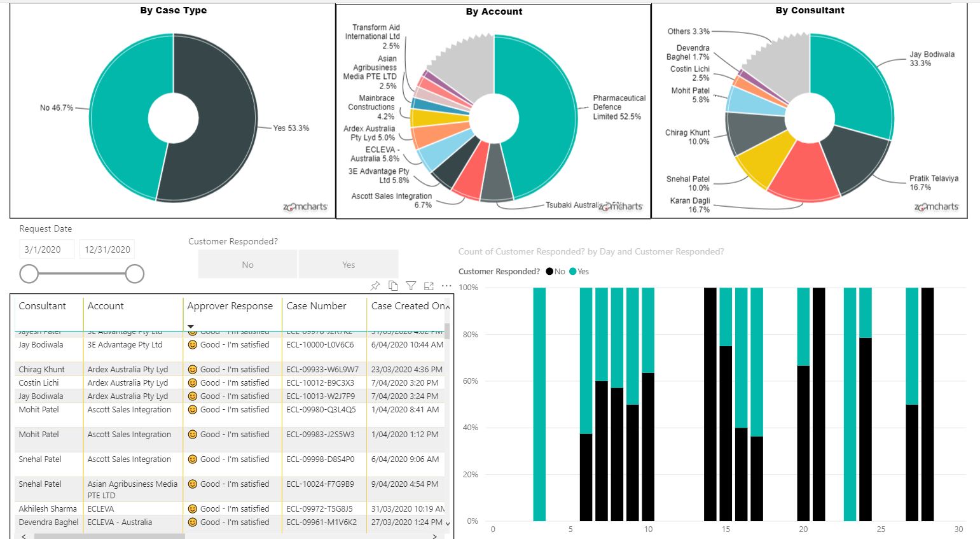Click smiley icon in row ECL-09998-D8S4P0

(x=192, y=459)
